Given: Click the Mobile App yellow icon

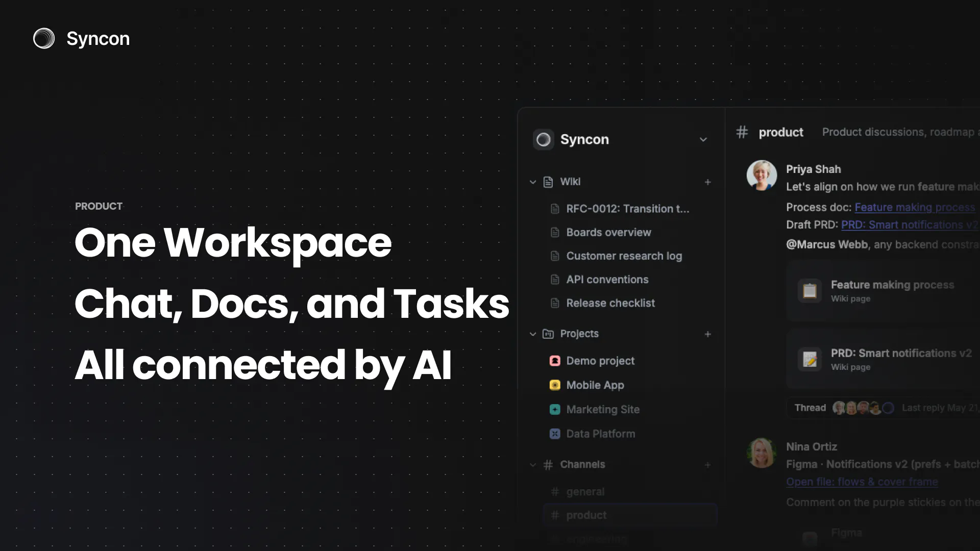Looking at the screenshot, I should [x=555, y=385].
